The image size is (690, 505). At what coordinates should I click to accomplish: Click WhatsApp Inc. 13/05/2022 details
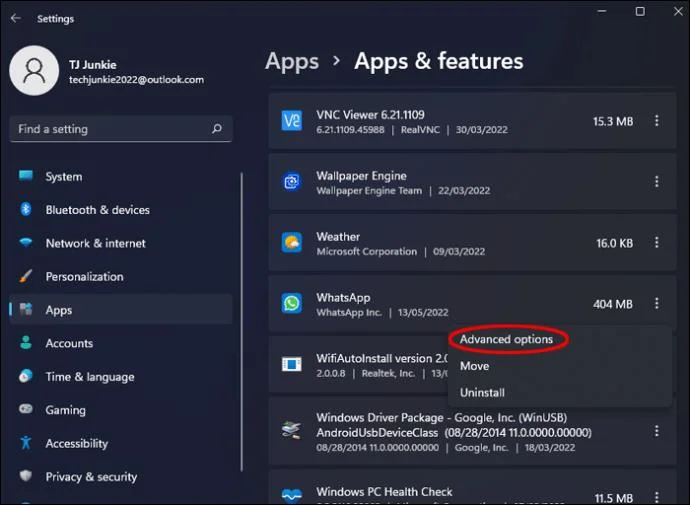382,312
